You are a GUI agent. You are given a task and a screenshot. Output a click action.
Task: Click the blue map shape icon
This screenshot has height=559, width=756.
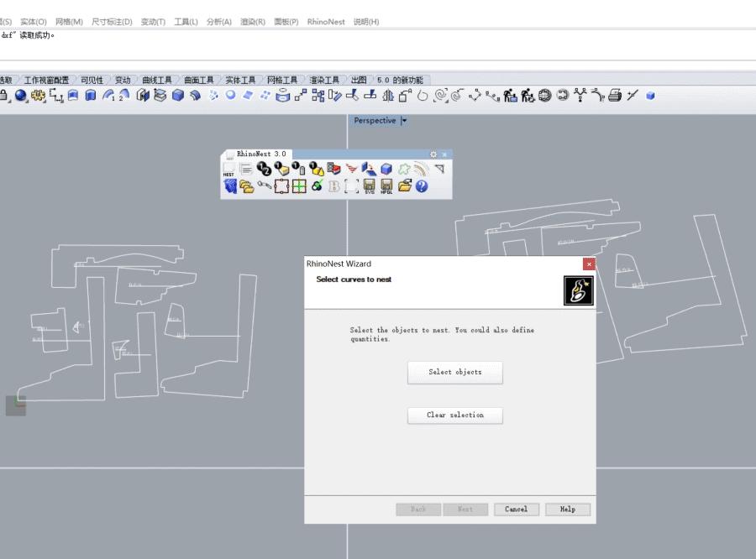[x=230, y=186]
